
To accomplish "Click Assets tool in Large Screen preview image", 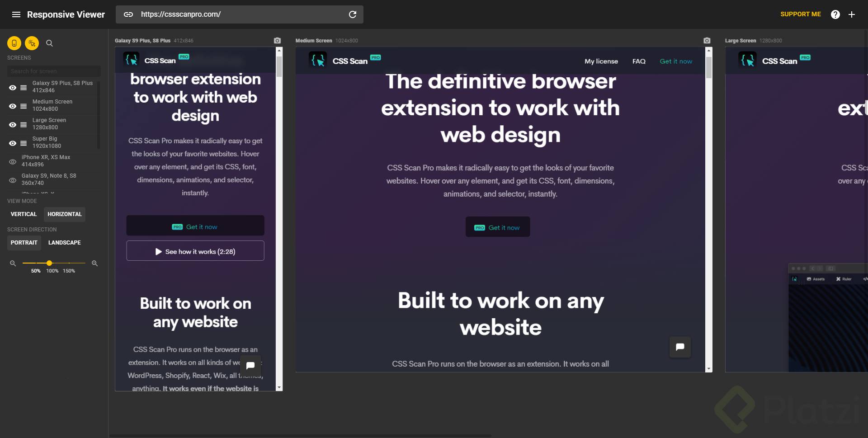I will pos(816,279).
